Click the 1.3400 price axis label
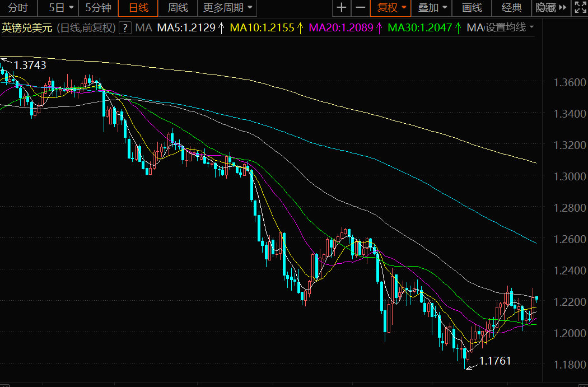588x387 pixels. coord(570,113)
